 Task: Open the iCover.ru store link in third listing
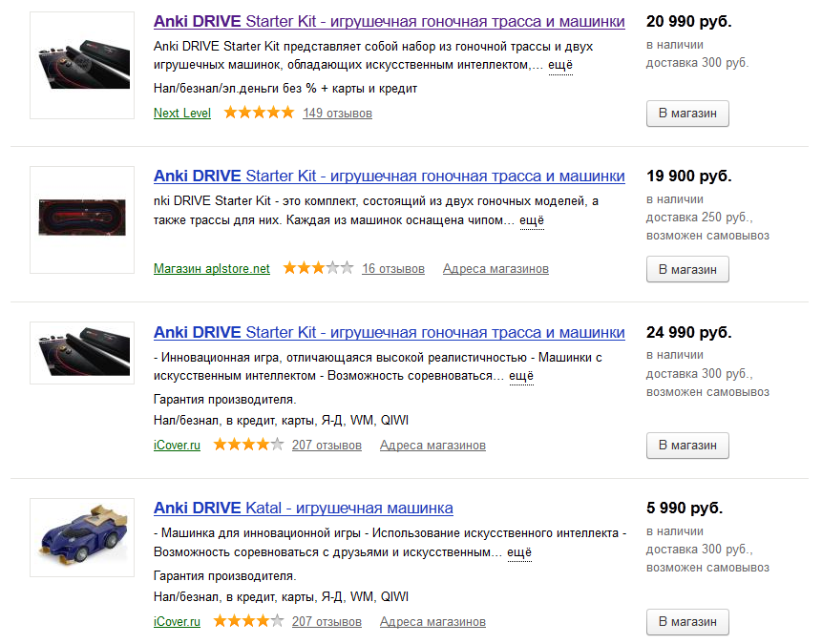point(177,445)
